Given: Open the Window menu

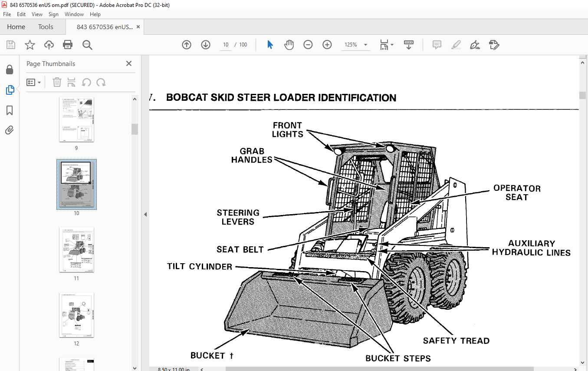Looking at the screenshot, I should (x=74, y=14).
